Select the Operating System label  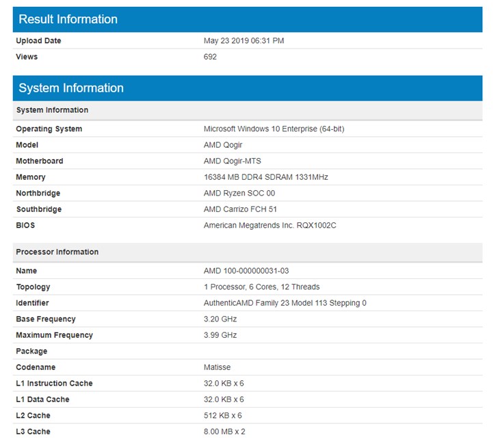pos(49,129)
